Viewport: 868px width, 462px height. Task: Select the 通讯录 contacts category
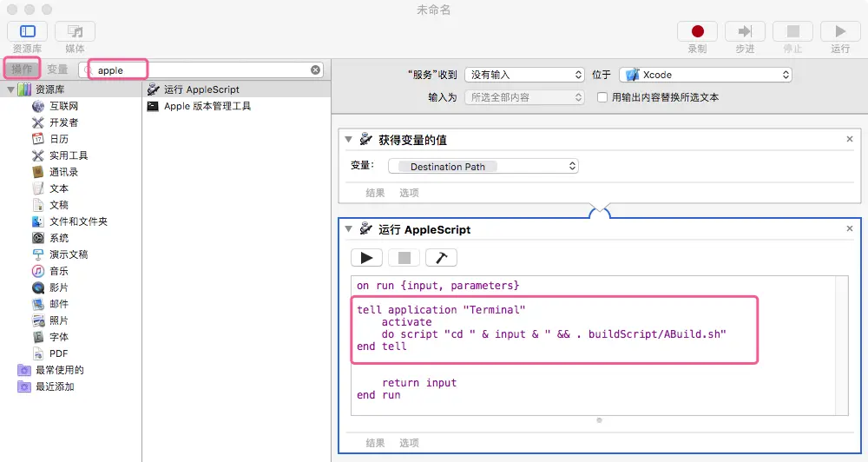pyautogui.click(x=56, y=172)
